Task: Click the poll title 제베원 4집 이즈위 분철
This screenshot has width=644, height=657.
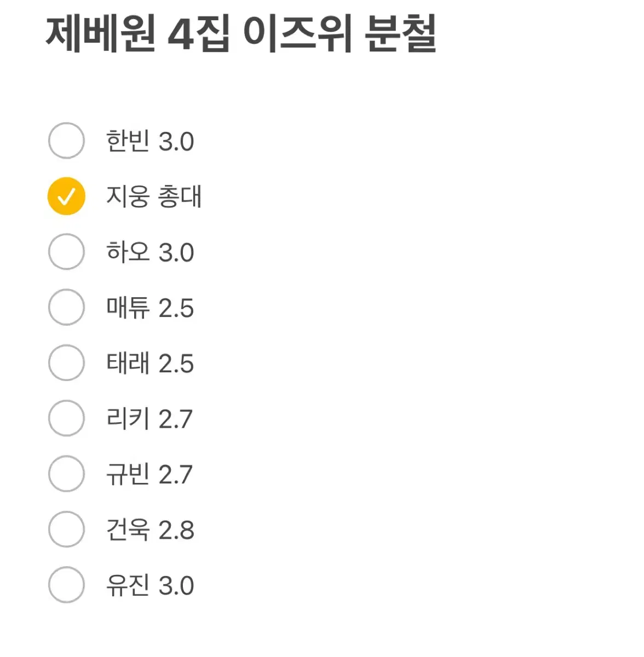Action: click(241, 34)
